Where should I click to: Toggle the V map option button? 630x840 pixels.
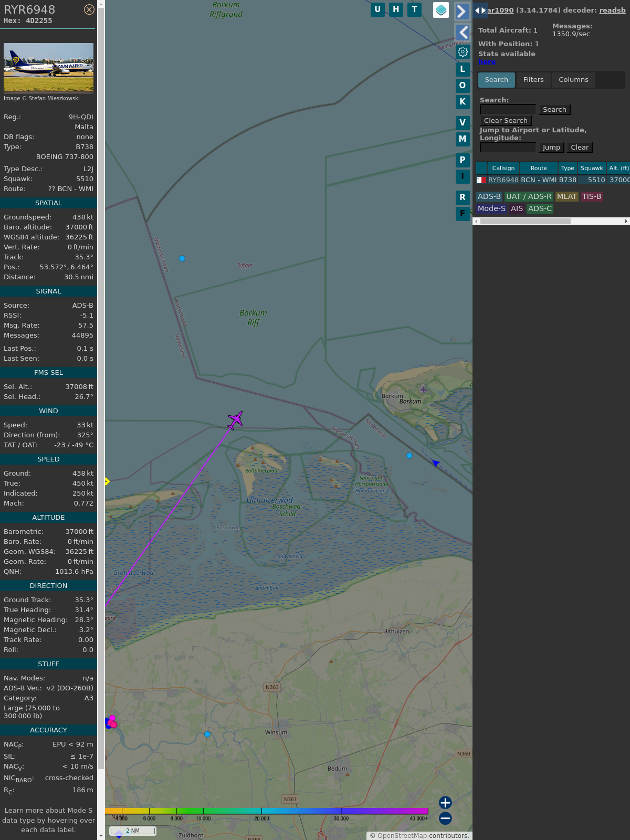click(463, 122)
